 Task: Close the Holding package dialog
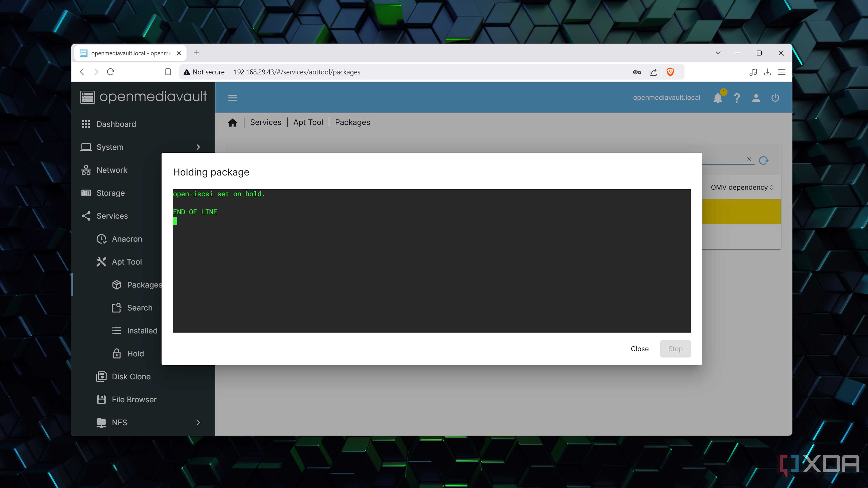click(x=639, y=349)
